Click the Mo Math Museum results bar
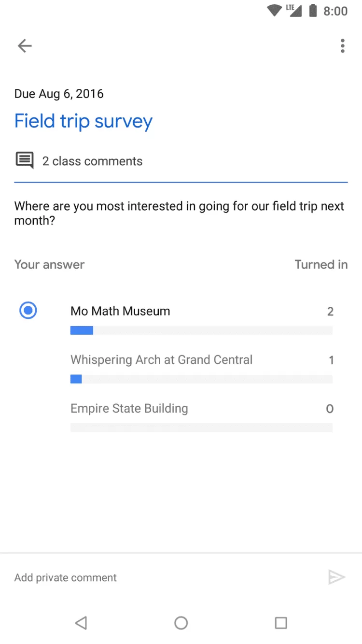The image size is (362, 644). pos(201,331)
